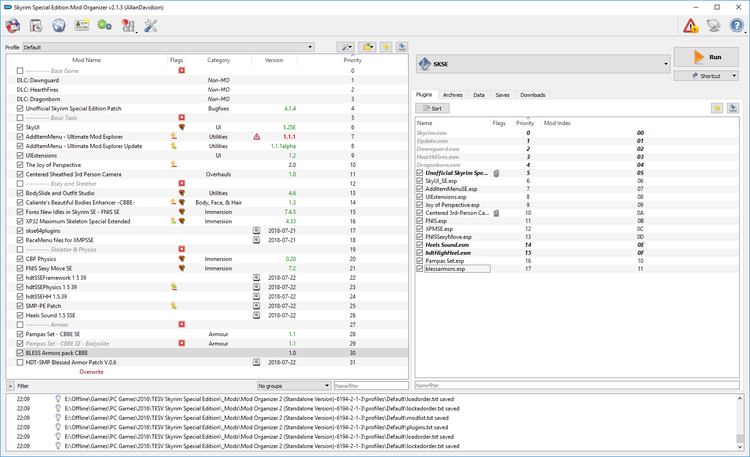The image size is (750, 457).
Task: Open the Install Mod archive icon
Action: (36, 26)
